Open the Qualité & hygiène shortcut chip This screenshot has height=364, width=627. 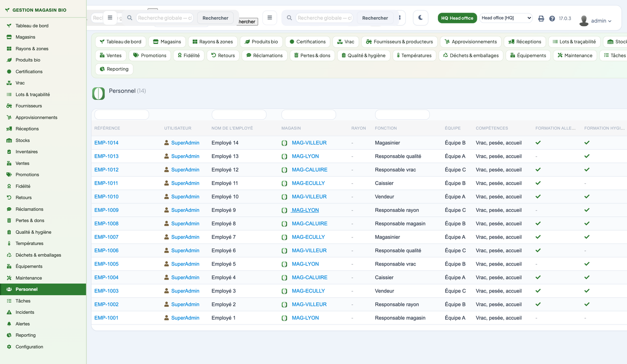coord(364,55)
